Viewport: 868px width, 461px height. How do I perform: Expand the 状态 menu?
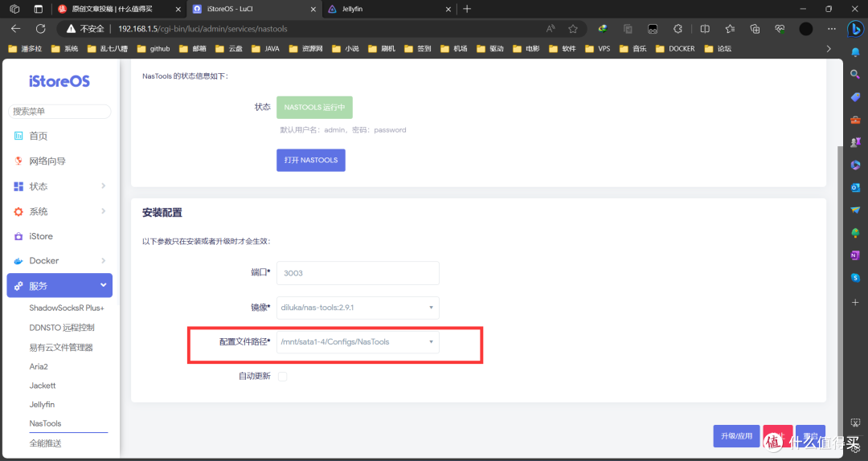(59, 186)
